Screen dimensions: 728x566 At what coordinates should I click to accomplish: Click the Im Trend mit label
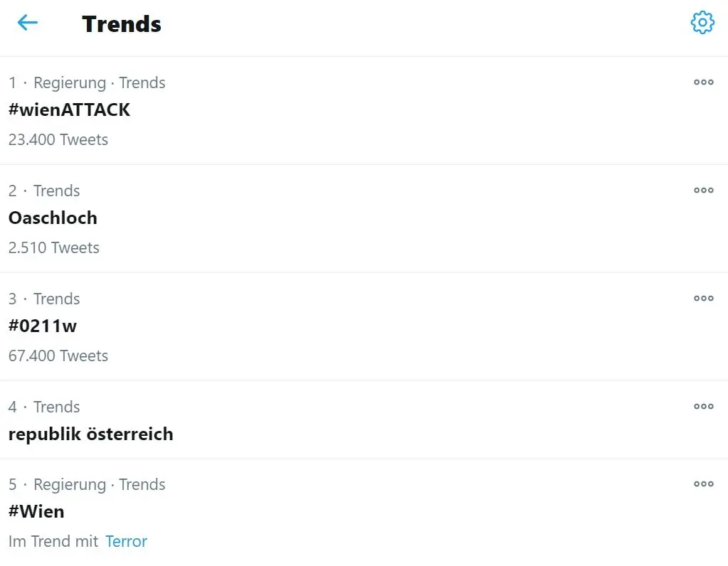(53, 541)
